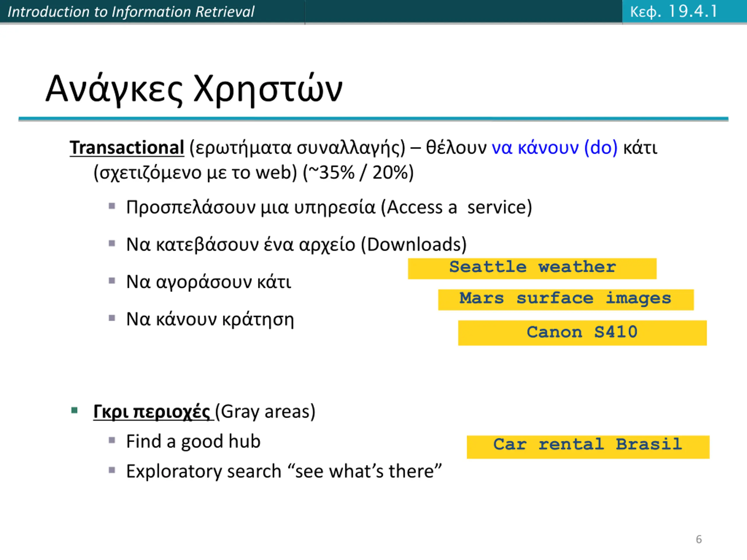747x560 pixels.
Task: Click the text '(~35% / 20%)'
Action: pyautogui.click(x=358, y=173)
